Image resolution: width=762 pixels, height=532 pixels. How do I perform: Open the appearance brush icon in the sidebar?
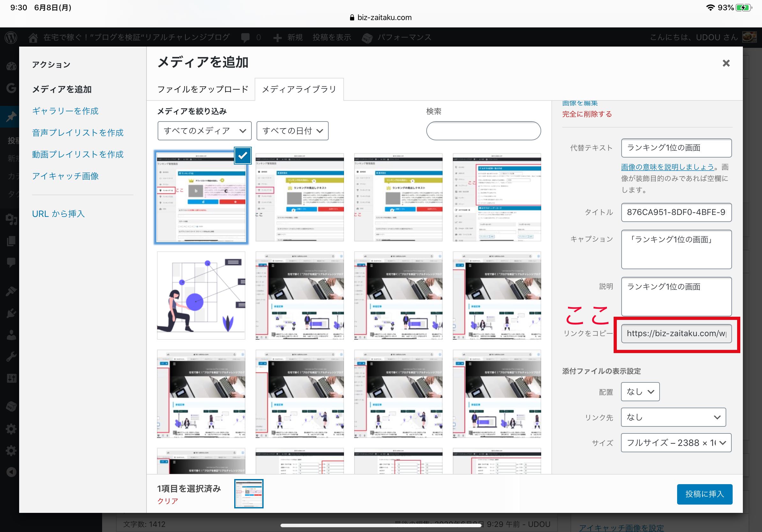tap(11, 291)
